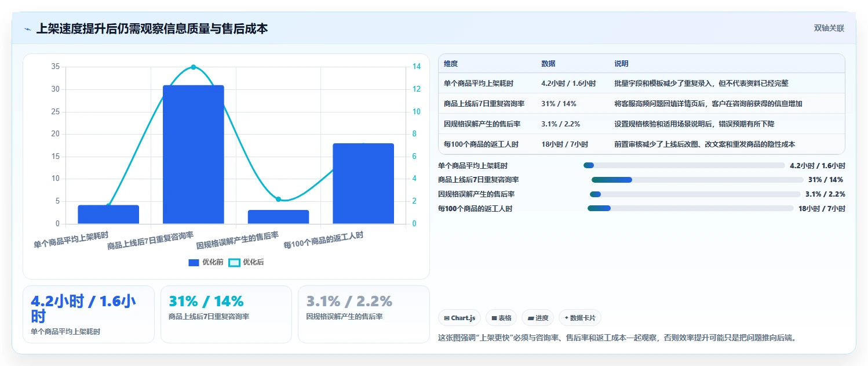The height and width of the screenshot is (366, 868).
Task: Click the 表格 tag chip
Action: coord(501,318)
